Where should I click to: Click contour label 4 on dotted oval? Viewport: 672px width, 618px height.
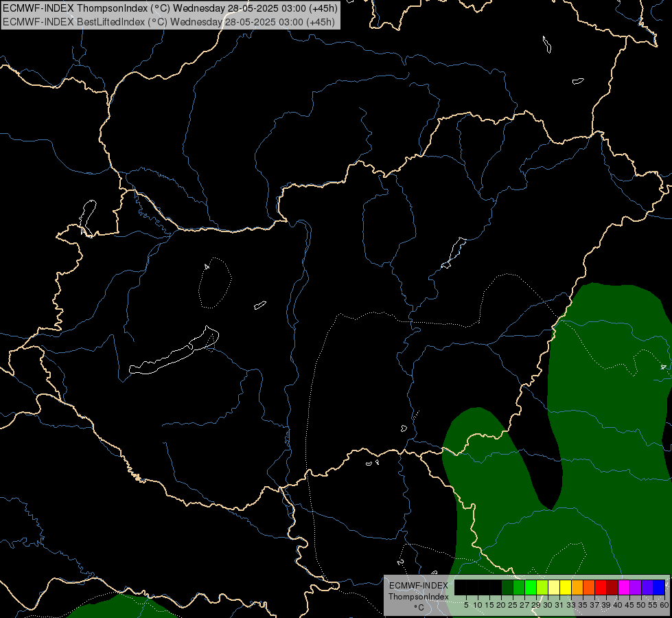(x=207, y=266)
